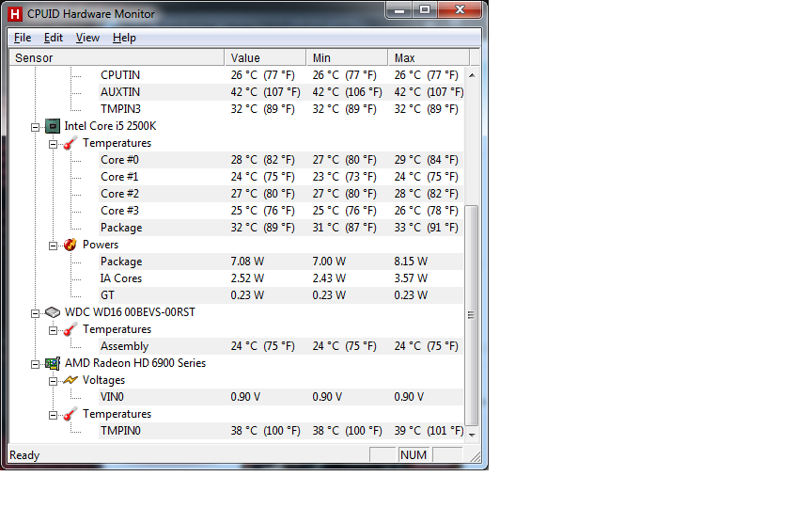Open the File menu
The height and width of the screenshot is (508, 812).
[23, 38]
